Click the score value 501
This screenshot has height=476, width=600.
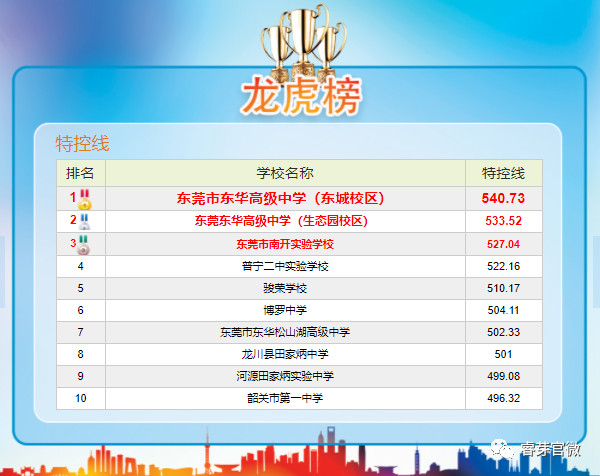click(x=504, y=354)
